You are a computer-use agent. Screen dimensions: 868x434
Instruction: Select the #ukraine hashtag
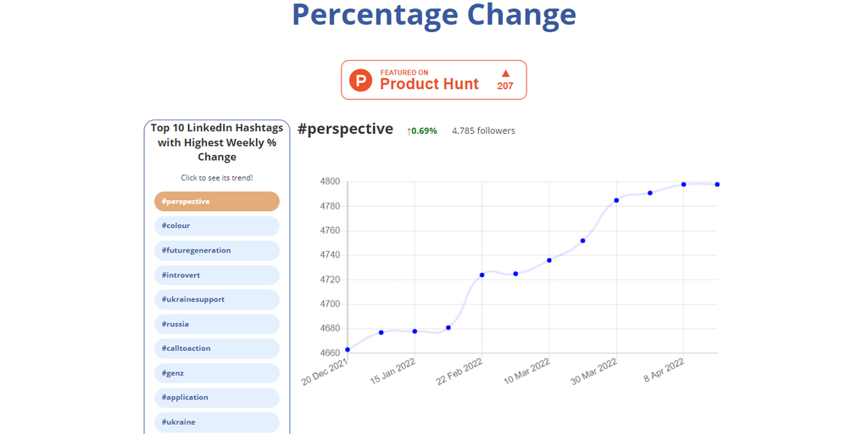pos(217,422)
